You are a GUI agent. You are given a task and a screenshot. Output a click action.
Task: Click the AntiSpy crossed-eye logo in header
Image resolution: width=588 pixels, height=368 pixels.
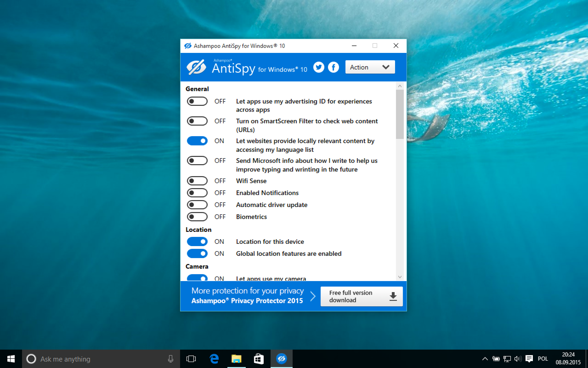click(x=196, y=67)
